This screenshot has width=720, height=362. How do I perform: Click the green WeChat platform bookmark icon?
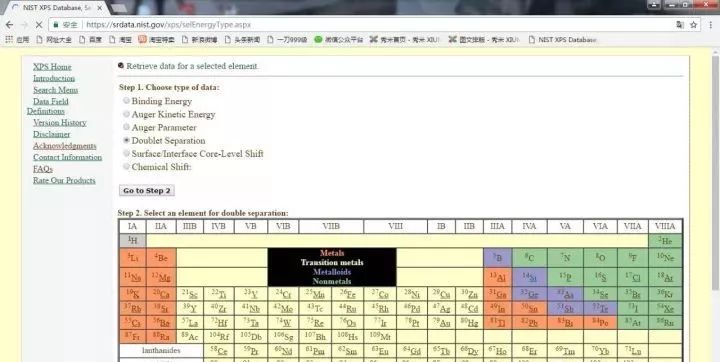click(318, 40)
